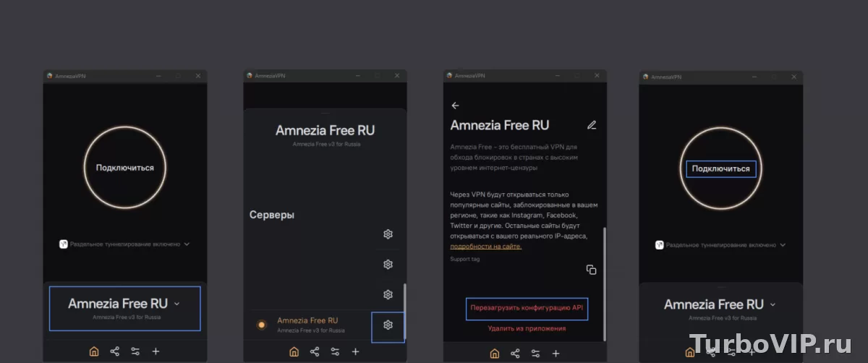This screenshot has height=363, width=868.
Task: Click plus icon in the server details window
Action: 556,354
